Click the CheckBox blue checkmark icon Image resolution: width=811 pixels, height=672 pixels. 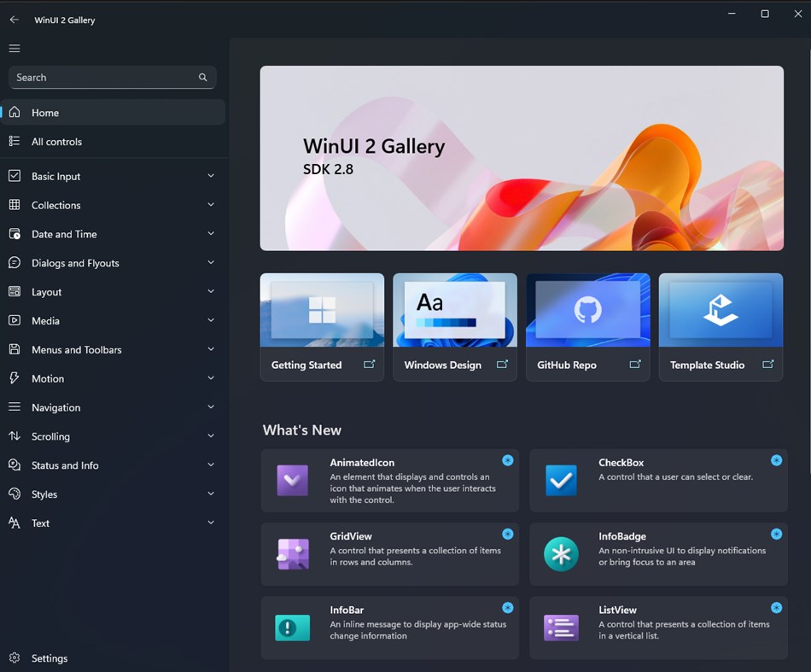561,481
